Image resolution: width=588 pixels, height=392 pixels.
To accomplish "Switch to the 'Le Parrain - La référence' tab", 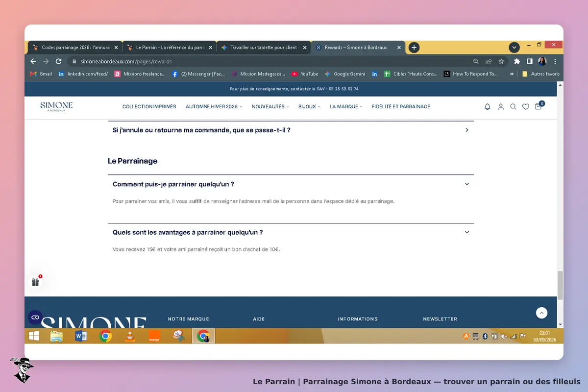I will (169, 48).
